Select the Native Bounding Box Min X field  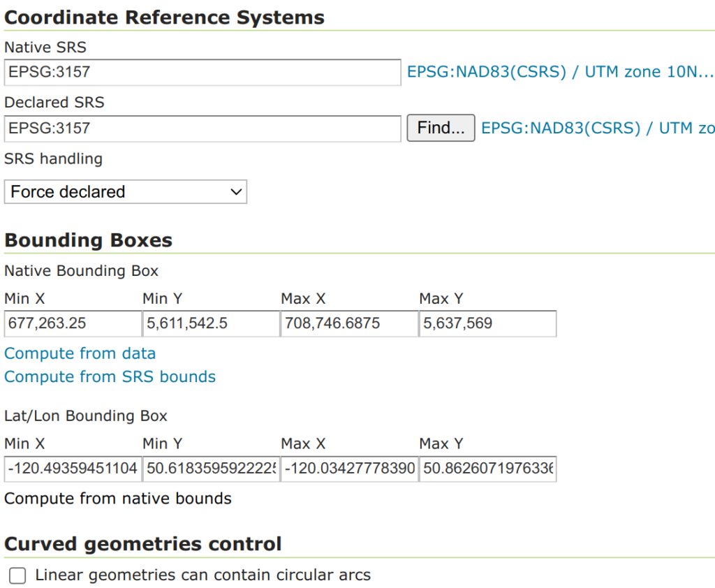point(73,324)
